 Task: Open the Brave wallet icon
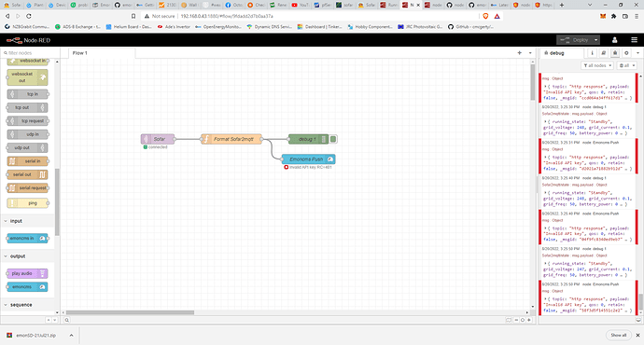coord(625,16)
